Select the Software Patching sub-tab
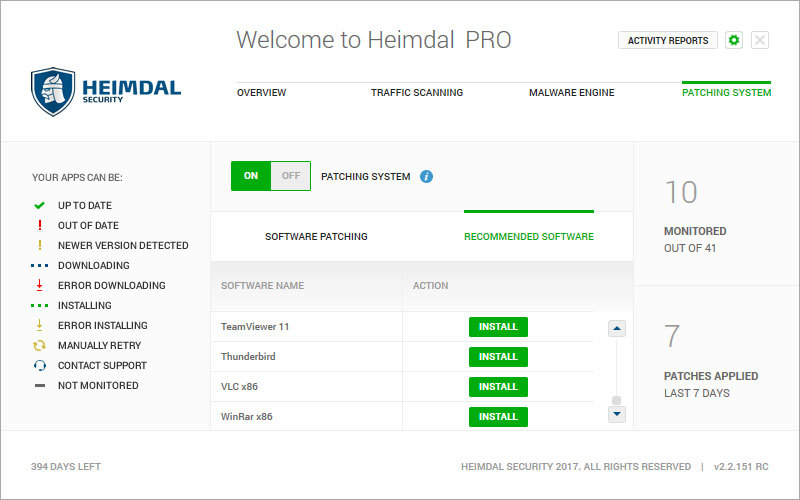This screenshot has height=500, width=800. coord(316,237)
